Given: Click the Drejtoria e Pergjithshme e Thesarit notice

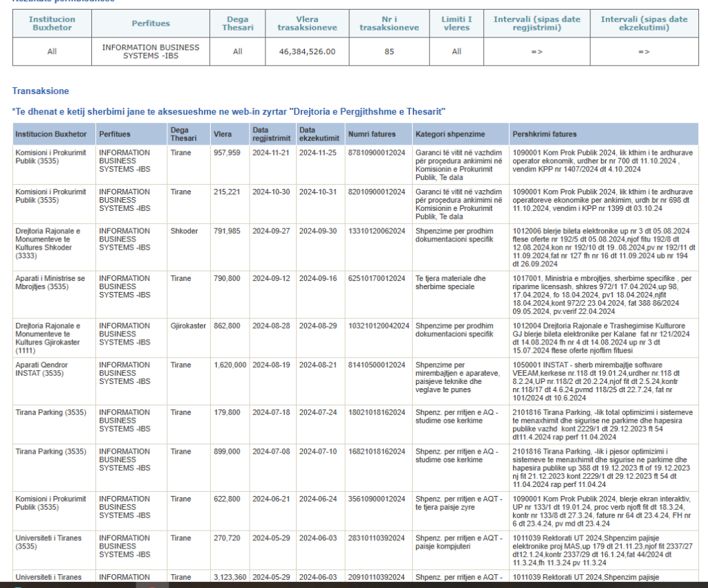Looking at the screenshot, I should tap(228, 111).
